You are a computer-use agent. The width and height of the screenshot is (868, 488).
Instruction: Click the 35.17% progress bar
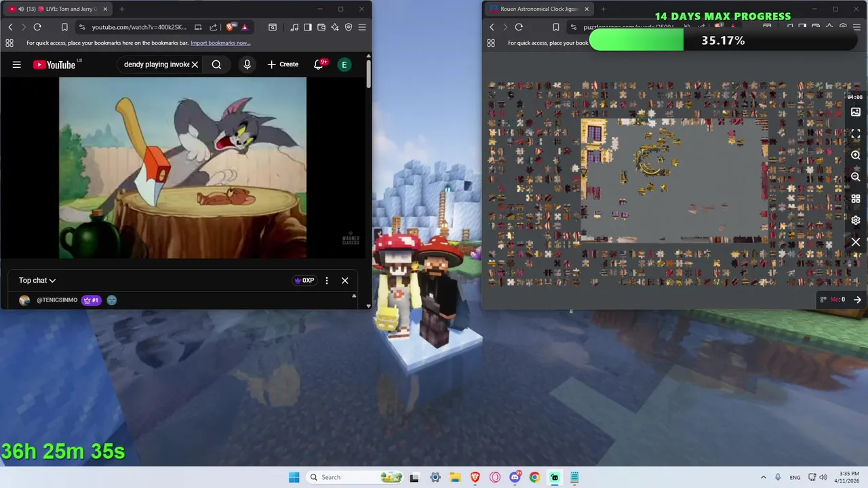pos(723,41)
